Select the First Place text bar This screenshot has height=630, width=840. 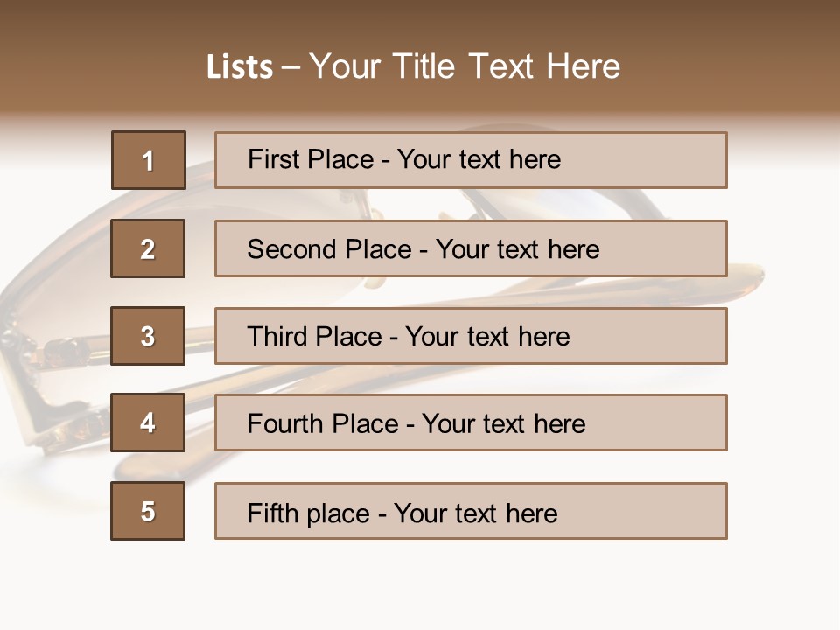471,160
